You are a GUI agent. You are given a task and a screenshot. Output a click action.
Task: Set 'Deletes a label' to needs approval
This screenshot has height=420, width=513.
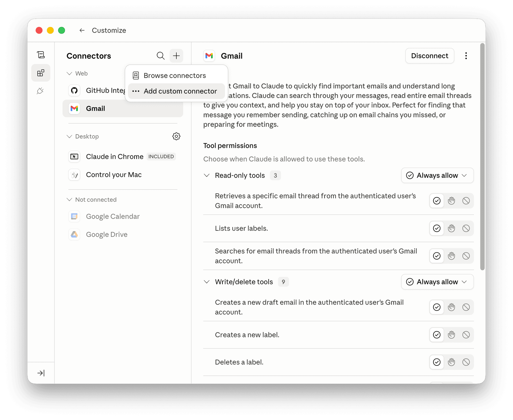click(451, 362)
